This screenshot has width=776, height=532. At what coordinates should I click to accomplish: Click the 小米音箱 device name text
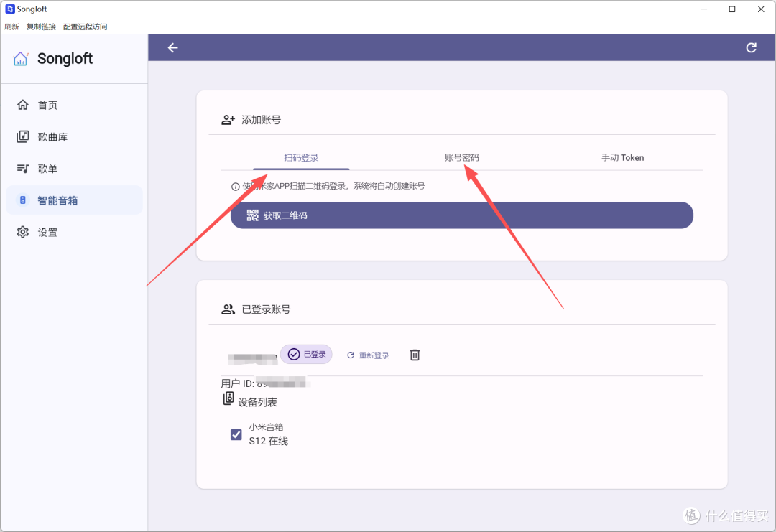(267, 426)
